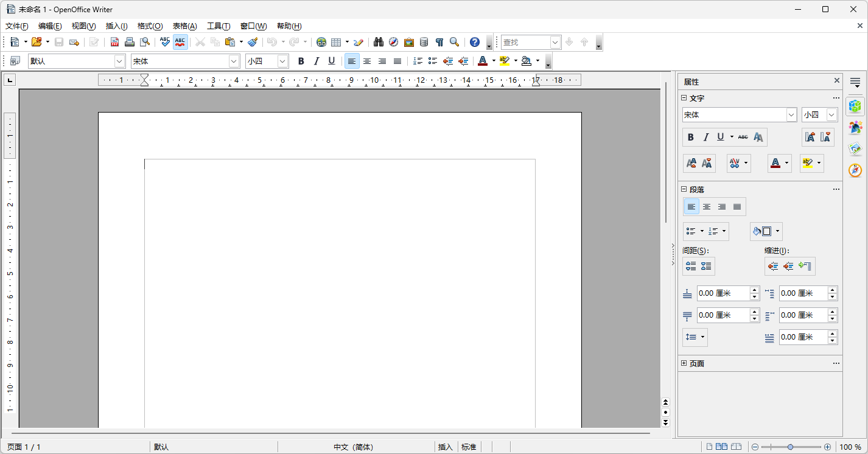
Task: Click the 100 % zoom level in the status bar
Action: 850,447
